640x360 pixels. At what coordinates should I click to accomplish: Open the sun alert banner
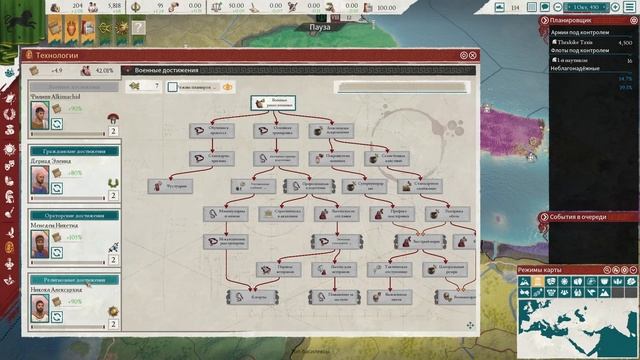tap(122, 29)
